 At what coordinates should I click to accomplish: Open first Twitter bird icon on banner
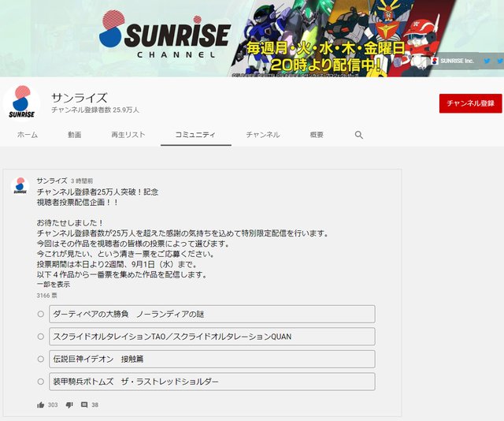pos(487,61)
